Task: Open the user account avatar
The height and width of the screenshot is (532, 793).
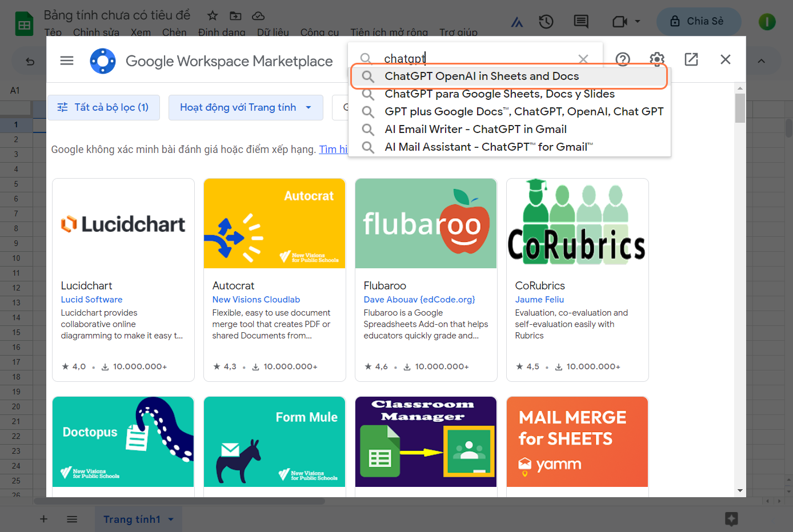Action: [x=767, y=22]
